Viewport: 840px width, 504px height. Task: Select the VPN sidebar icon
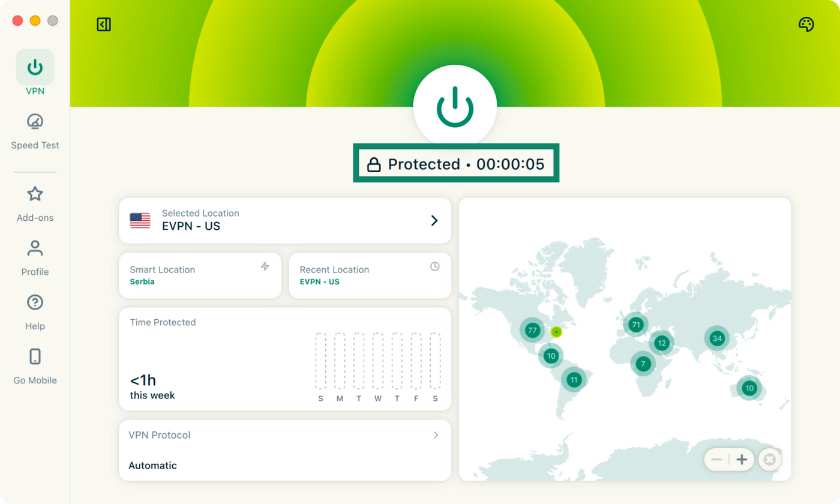tap(35, 67)
